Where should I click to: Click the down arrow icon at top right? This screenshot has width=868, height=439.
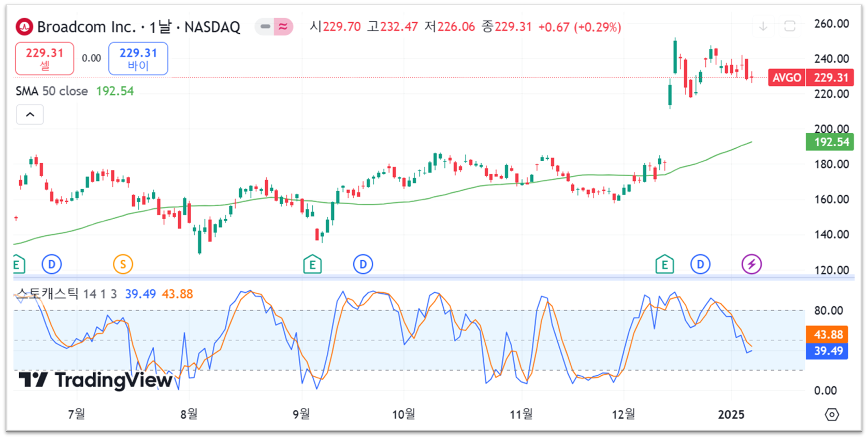pos(763,26)
